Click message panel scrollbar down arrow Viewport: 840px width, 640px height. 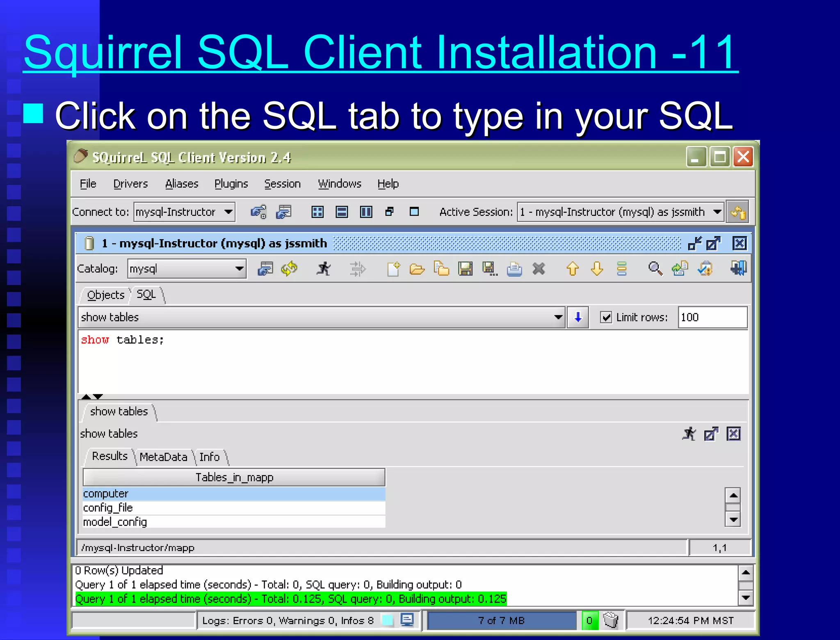746,598
